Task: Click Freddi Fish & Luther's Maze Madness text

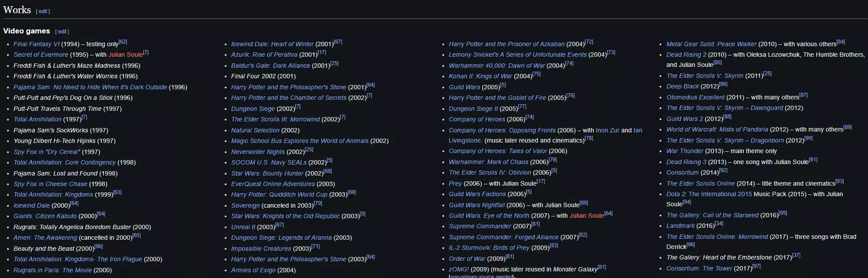Action: [x=67, y=66]
